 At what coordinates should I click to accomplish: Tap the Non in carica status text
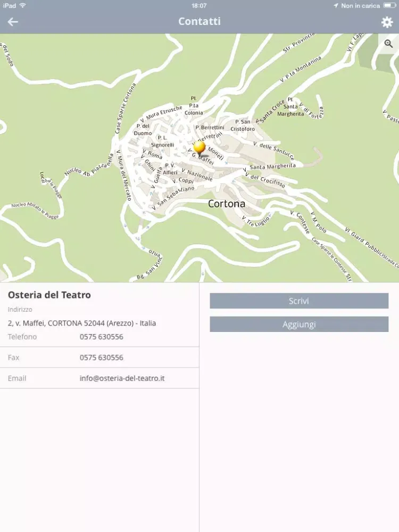[360, 5]
